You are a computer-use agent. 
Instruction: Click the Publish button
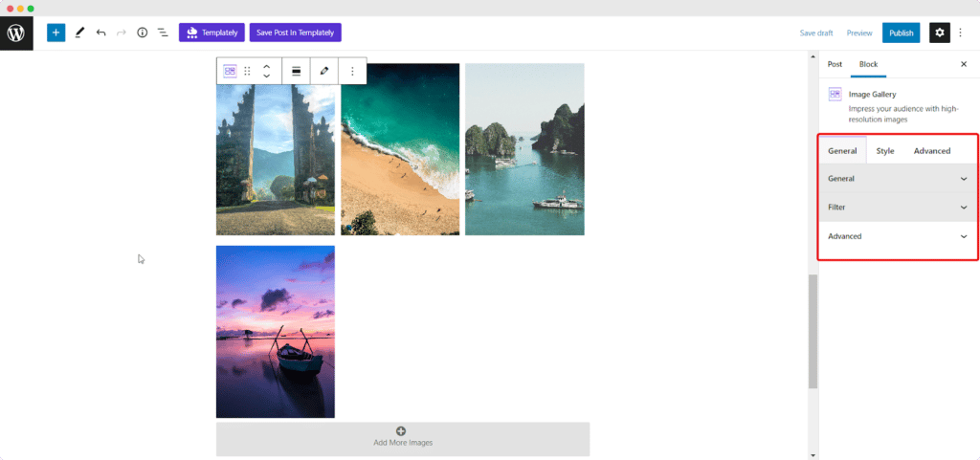[x=901, y=33]
